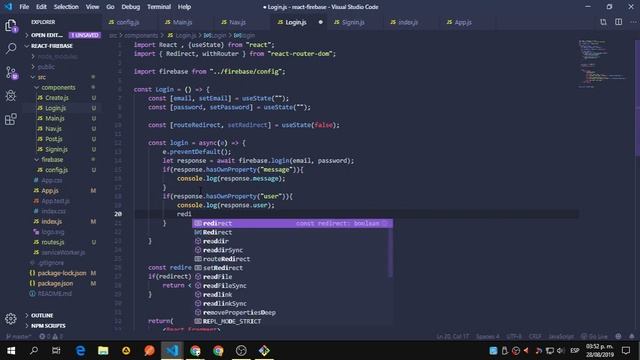Open the Go menu
Image resolution: width=640 pixels, height=360 pixels.
click(110, 7)
